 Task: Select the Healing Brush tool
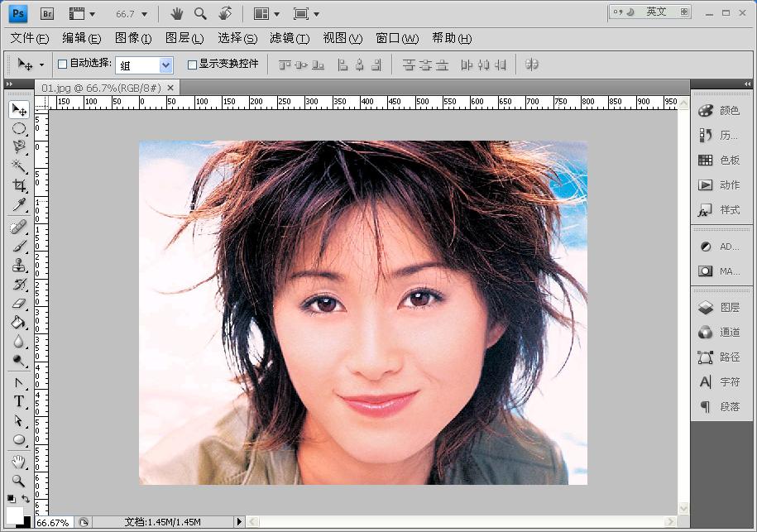tap(19, 227)
